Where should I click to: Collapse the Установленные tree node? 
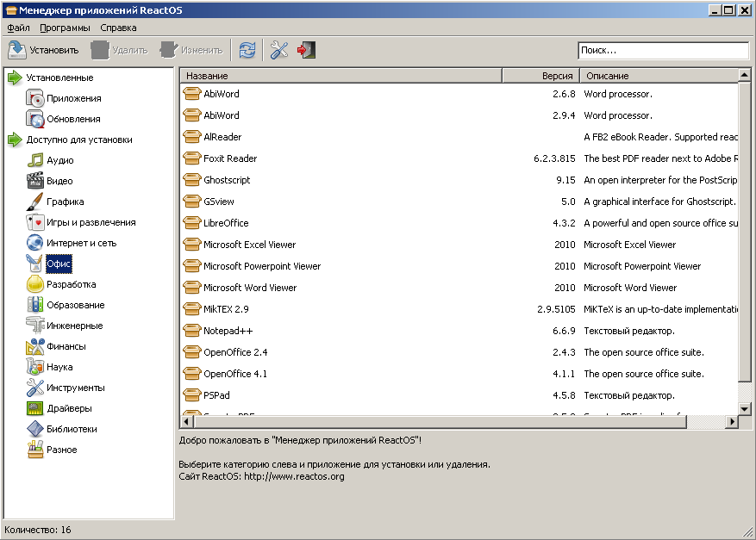(x=15, y=77)
